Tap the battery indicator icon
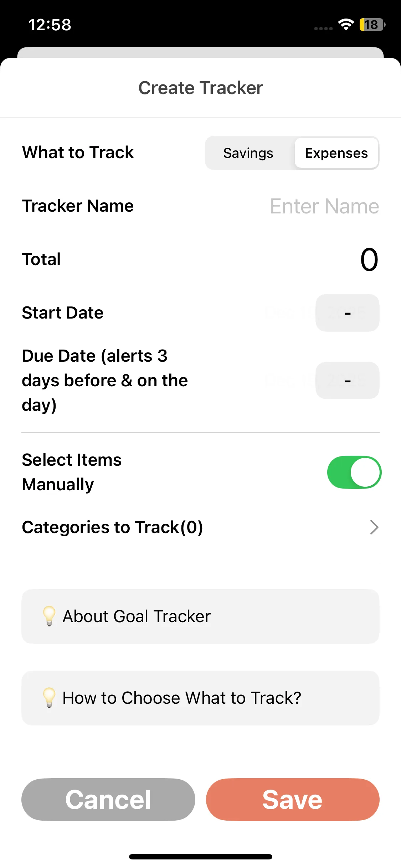This screenshot has width=401, height=868. point(372,25)
